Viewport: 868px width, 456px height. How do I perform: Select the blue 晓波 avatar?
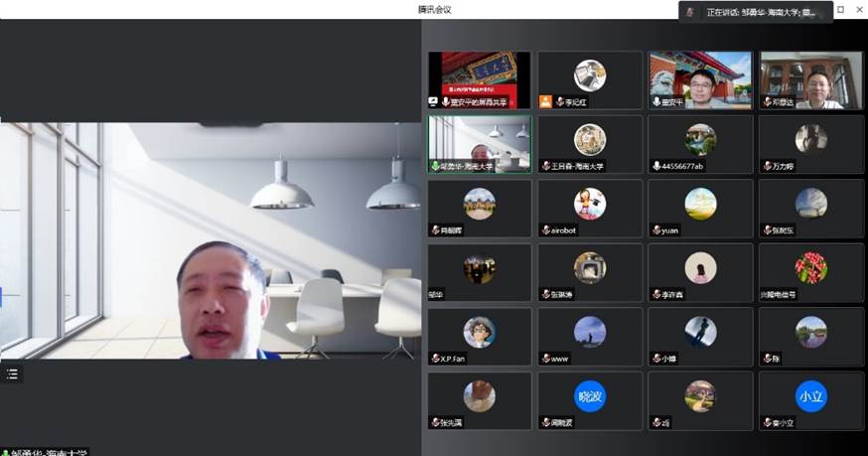click(590, 396)
